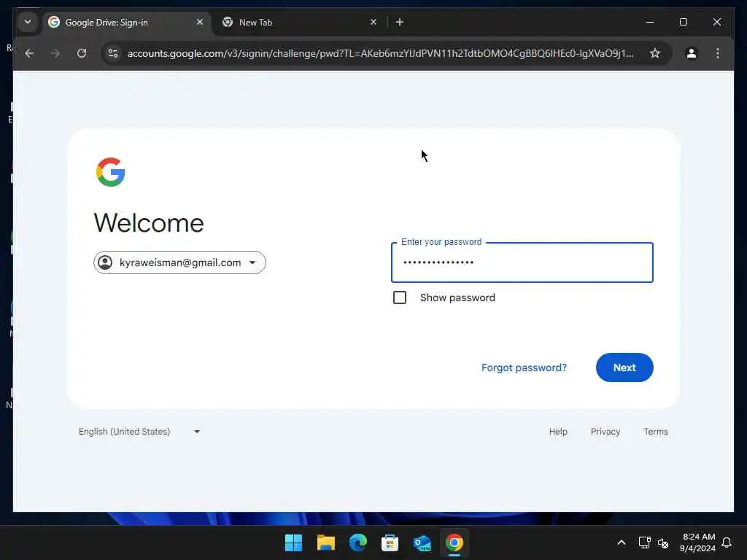Open the Privacy link
Screen dimensions: 747x560
[605, 432]
